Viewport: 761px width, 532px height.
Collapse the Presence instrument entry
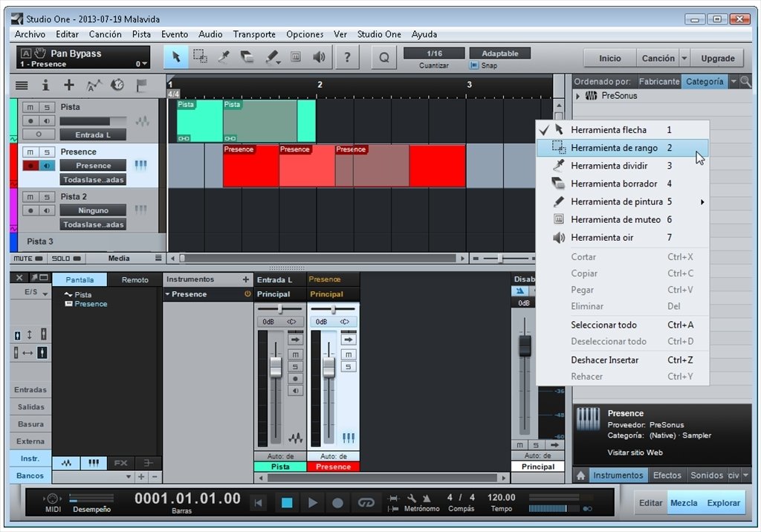coord(167,294)
